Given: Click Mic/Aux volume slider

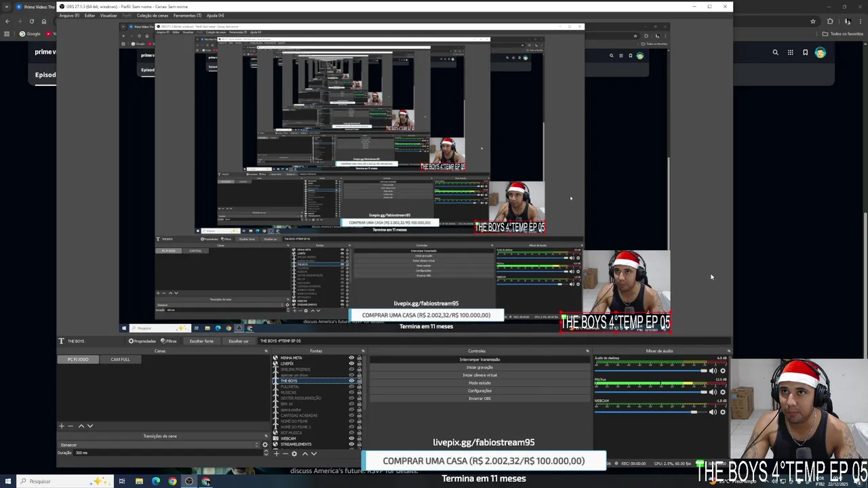Looking at the screenshot, I should [x=650, y=392].
